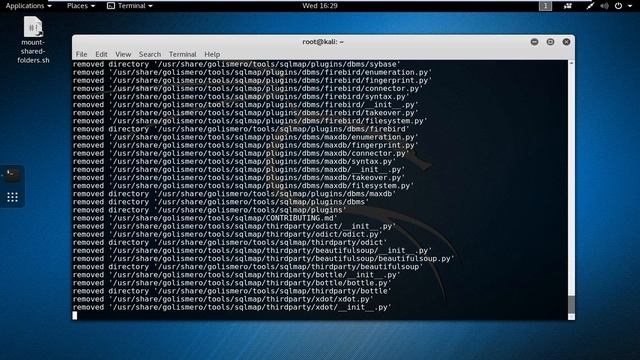Image resolution: width=640 pixels, height=360 pixels.
Task: Open the File menu in terminal
Action: click(81, 54)
